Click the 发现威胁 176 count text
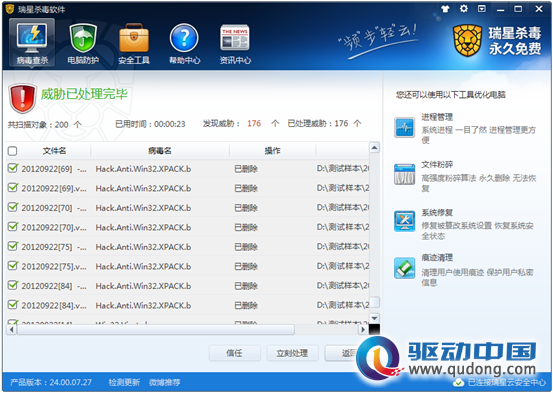The height and width of the screenshot is (393, 553). 241,123
